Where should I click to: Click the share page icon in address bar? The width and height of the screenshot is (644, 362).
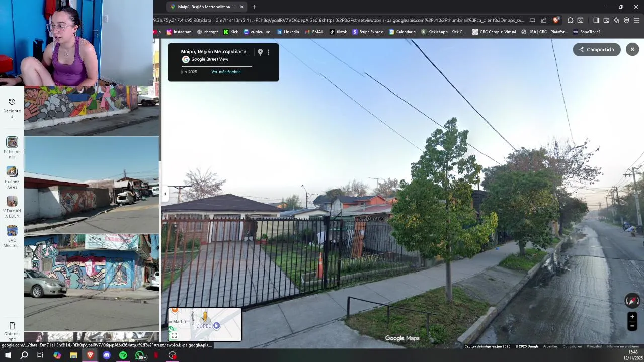tap(543, 20)
